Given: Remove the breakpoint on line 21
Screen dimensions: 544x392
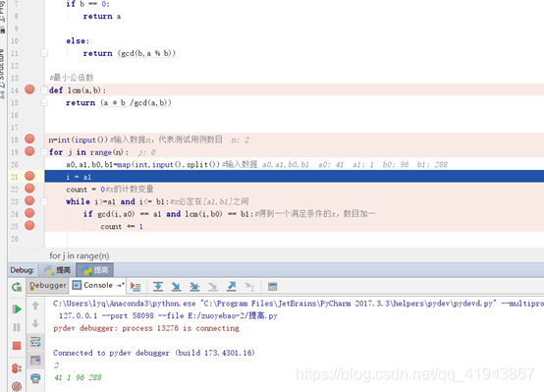Looking at the screenshot, I should tap(29, 176).
